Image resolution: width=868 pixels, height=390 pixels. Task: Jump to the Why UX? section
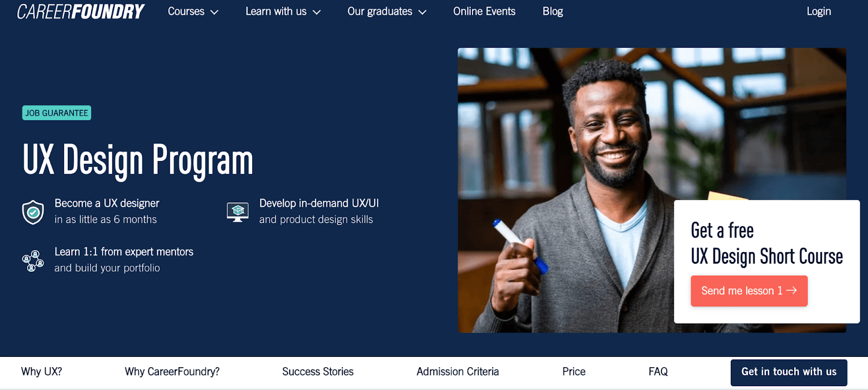click(x=42, y=372)
